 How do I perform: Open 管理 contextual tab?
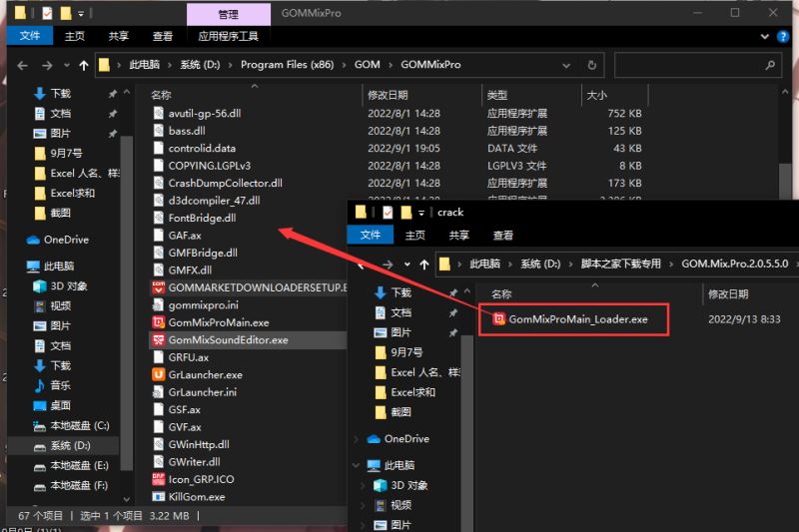click(x=229, y=14)
